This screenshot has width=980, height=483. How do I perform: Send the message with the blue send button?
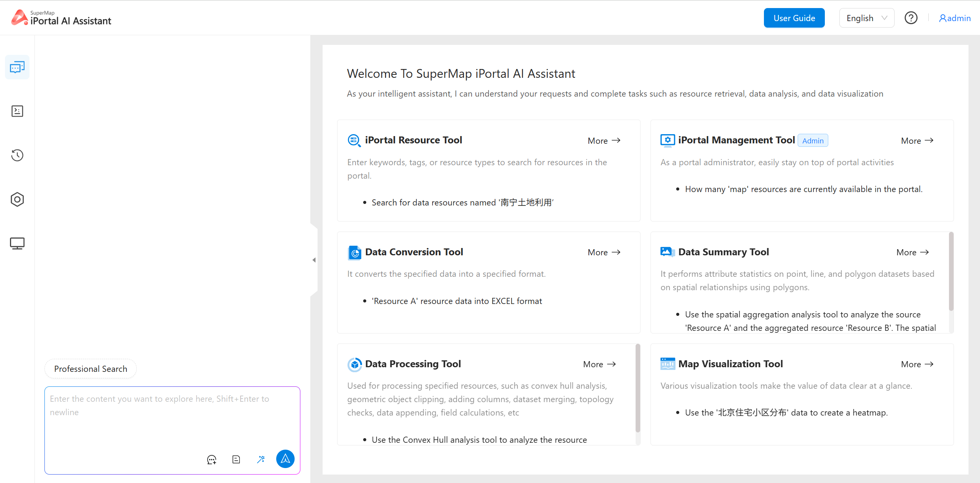click(x=285, y=459)
